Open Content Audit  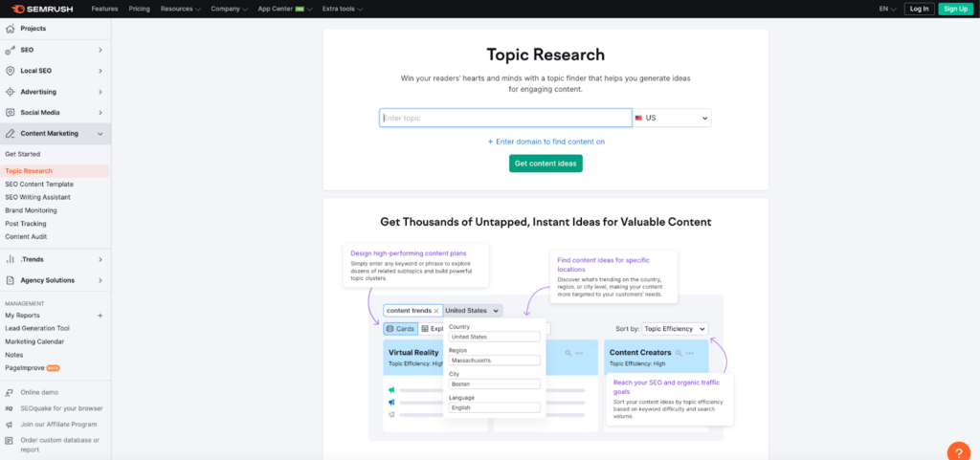point(26,236)
